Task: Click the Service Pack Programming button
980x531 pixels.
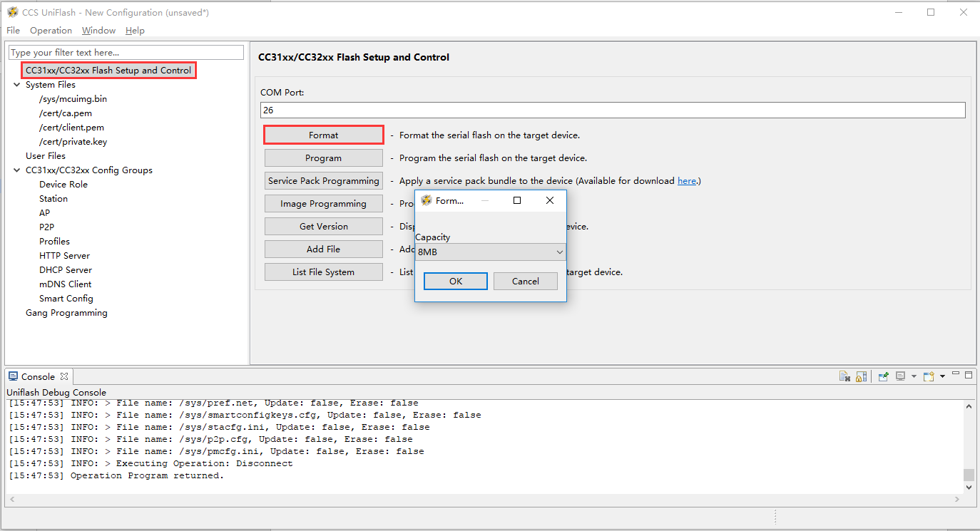Action: pyautogui.click(x=324, y=180)
